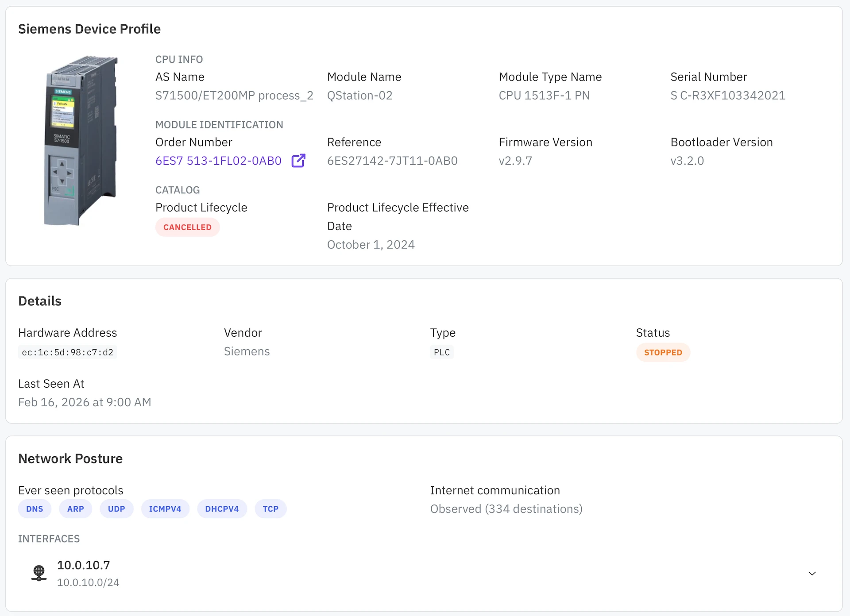Open the external link beside order number 6ES7 513-1FL02-0AB0
Image resolution: width=850 pixels, height=616 pixels.
[x=298, y=160]
